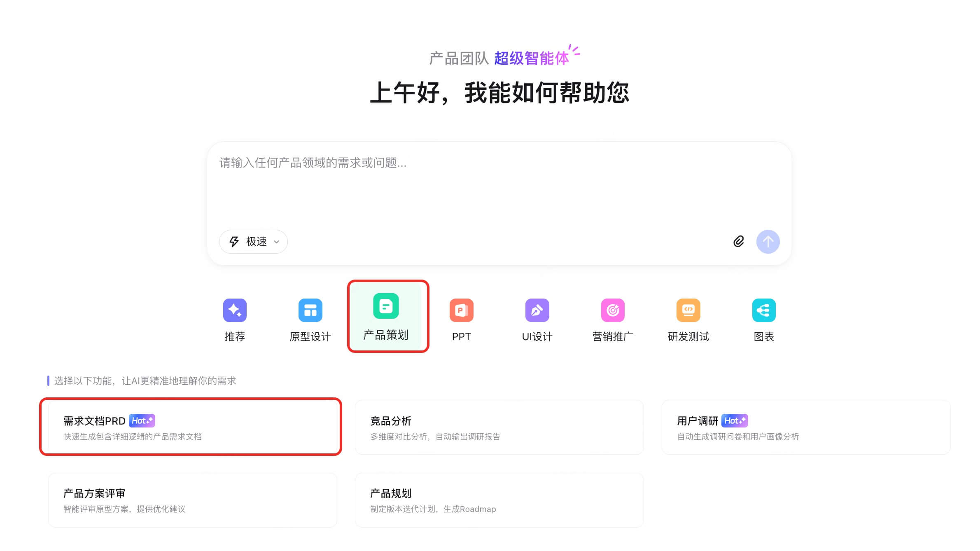Select the 推荐 category icon
The height and width of the screenshot is (551, 980).
[235, 310]
